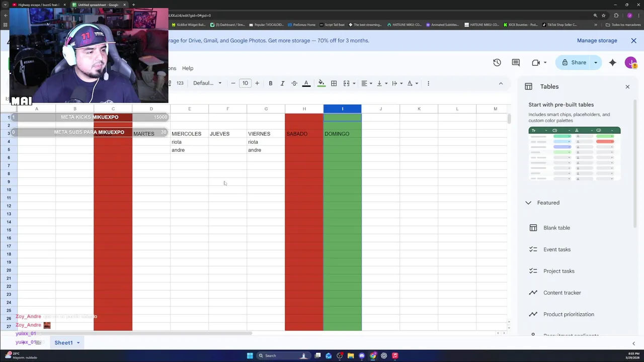Open Share options dropdown arrow
Viewport: 644px width, 362px height.
point(596,62)
